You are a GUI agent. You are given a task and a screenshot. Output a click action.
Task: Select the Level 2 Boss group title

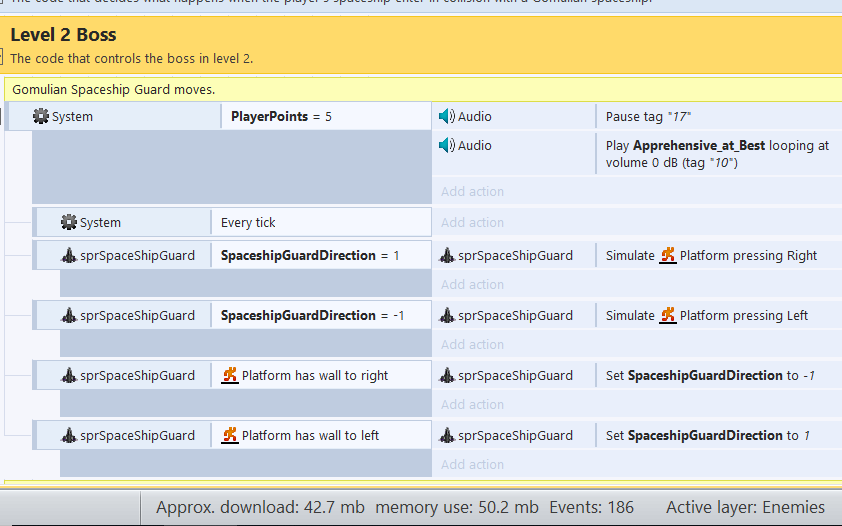(x=63, y=36)
